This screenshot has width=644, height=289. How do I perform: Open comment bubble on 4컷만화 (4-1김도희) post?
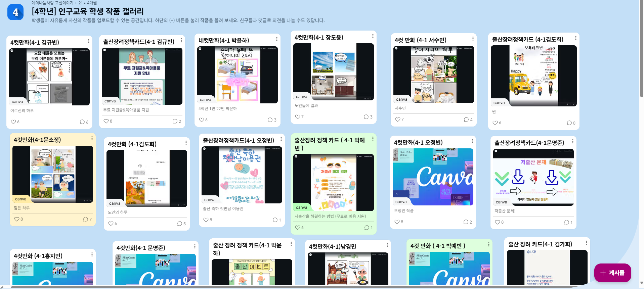(179, 224)
